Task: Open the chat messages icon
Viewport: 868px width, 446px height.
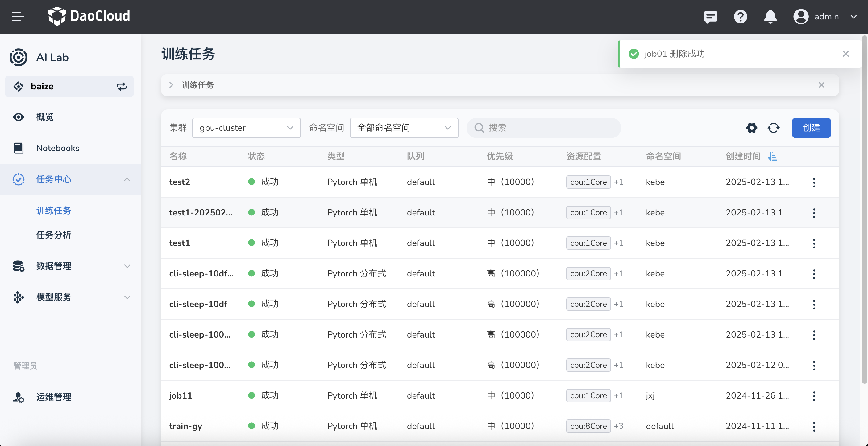Action: coord(711,17)
